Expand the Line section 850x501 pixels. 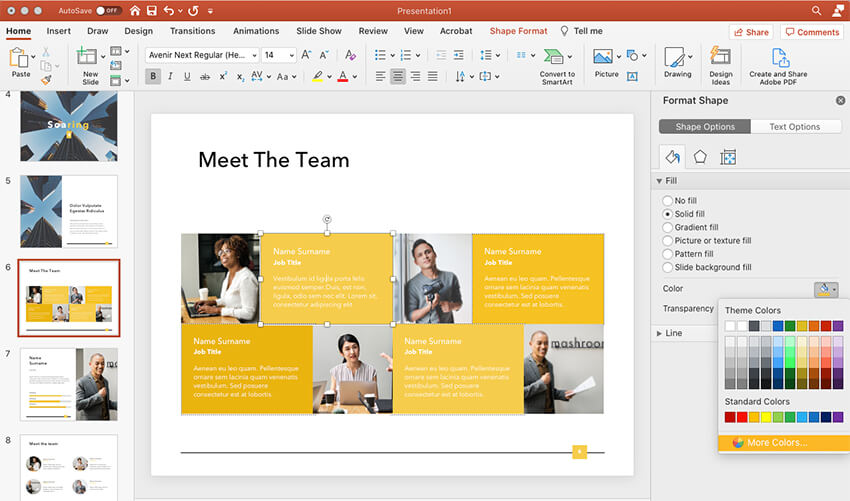click(x=659, y=333)
